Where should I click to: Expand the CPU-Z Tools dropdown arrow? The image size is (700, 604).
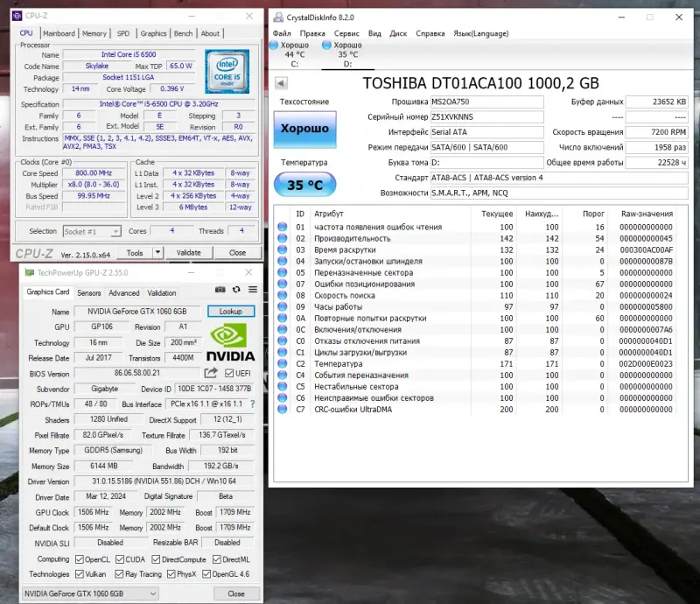click(157, 252)
